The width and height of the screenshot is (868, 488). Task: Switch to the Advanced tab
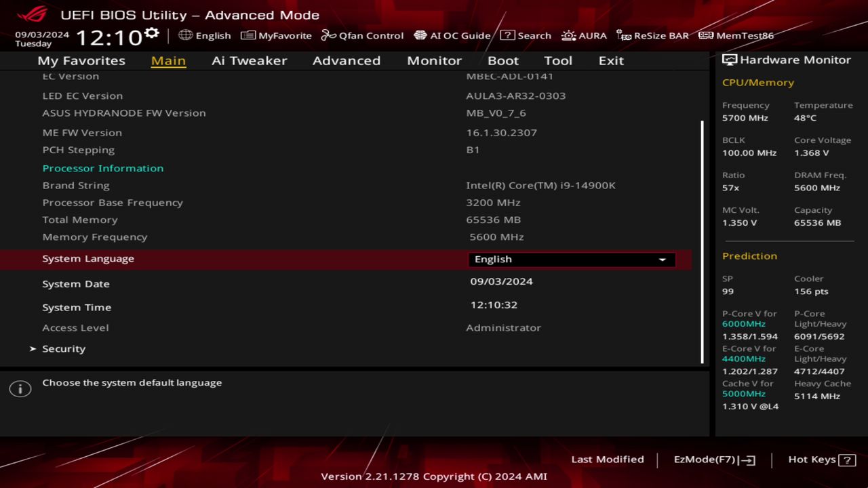coord(346,60)
